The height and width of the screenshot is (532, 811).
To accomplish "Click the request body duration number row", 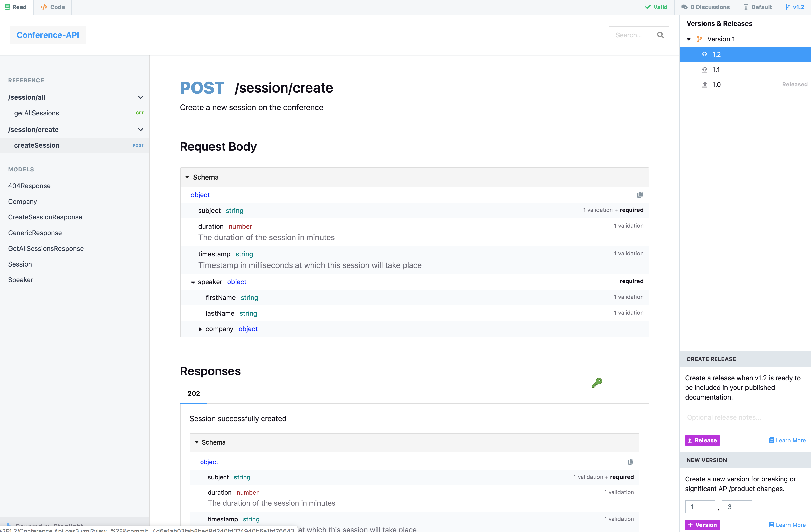I will [x=414, y=232].
